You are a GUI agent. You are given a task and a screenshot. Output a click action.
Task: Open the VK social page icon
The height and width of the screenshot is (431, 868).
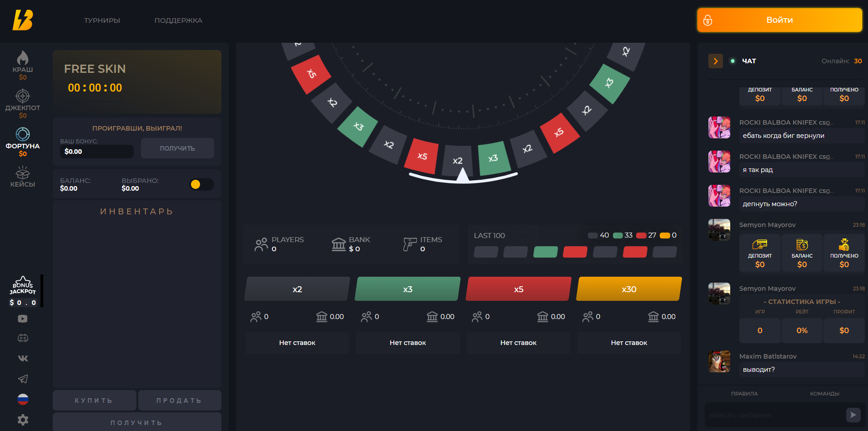23,358
